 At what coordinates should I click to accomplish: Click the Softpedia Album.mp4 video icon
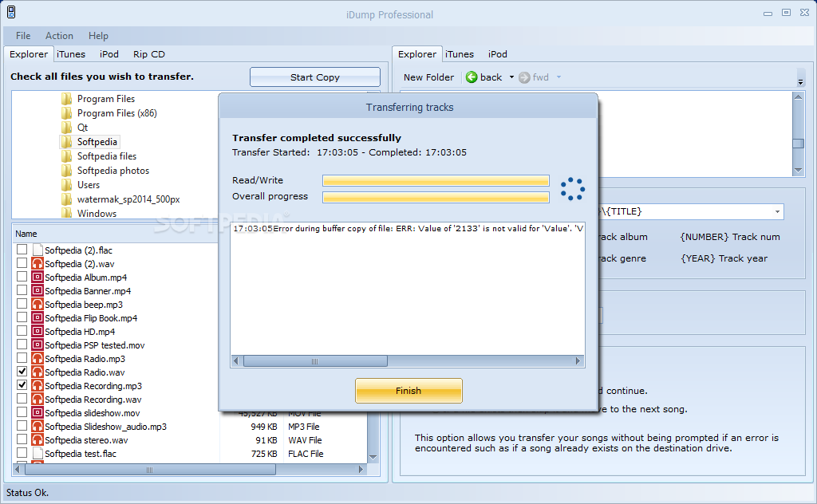37,277
